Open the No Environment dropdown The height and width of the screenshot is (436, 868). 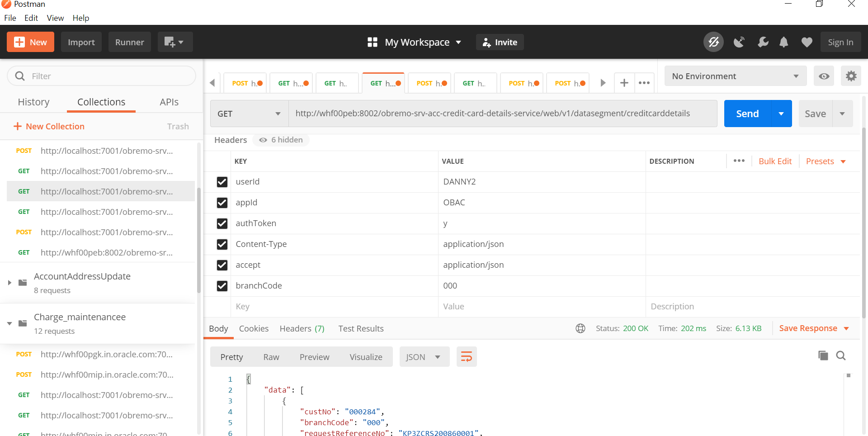(736, 76)
